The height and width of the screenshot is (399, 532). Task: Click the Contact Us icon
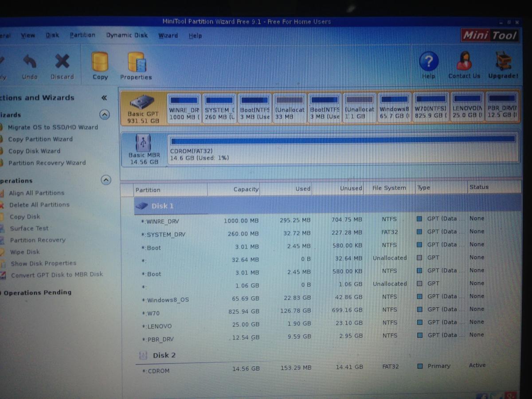pyautogui.click(x=464, y=62)
